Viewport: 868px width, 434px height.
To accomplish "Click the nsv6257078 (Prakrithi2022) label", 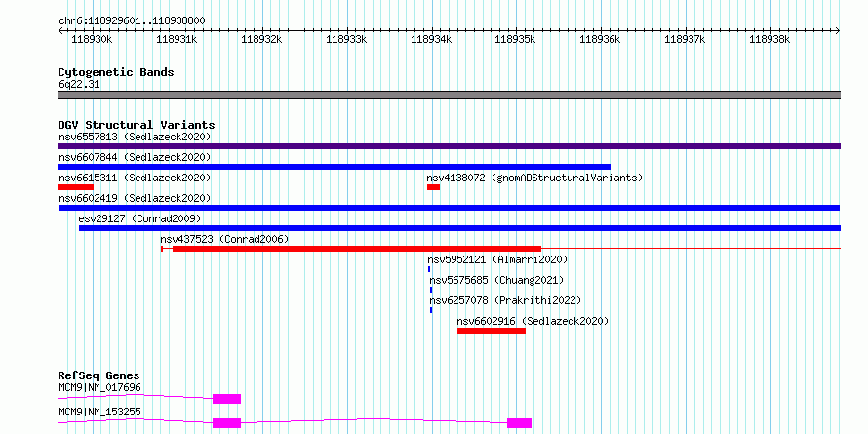I will coord(505,300).
